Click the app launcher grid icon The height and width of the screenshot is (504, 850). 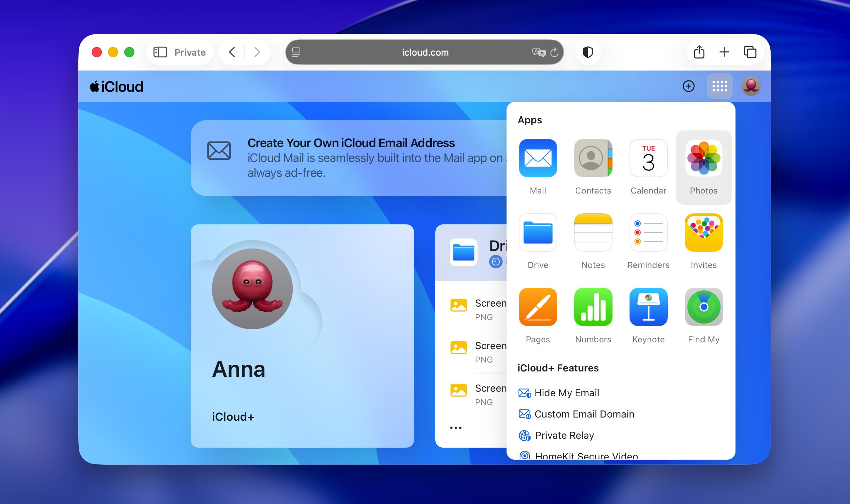click(x=720, y=86)
